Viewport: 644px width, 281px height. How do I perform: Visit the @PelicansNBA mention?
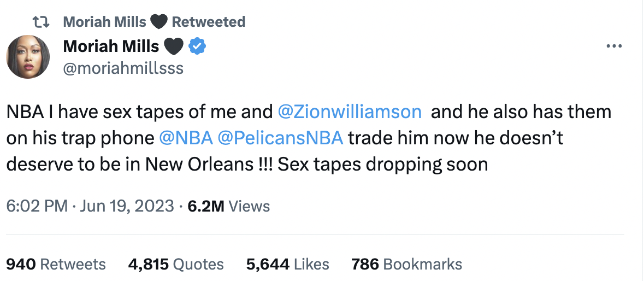[280, 138]
